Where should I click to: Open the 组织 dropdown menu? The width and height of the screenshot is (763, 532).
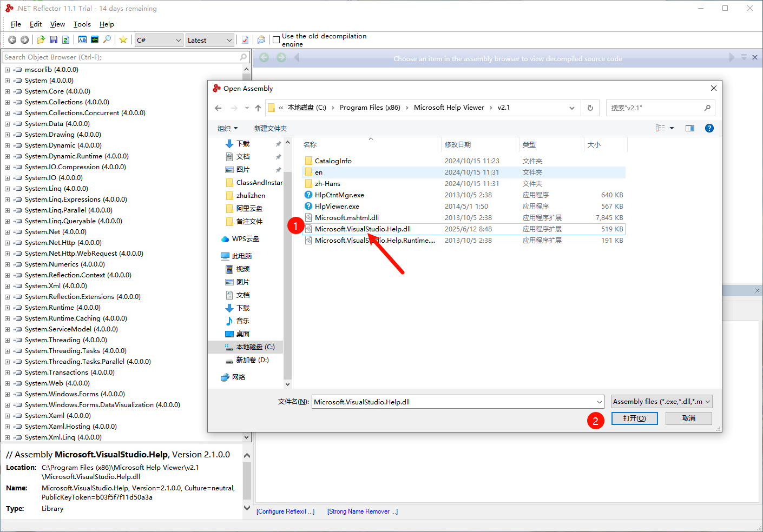[227, 128]
